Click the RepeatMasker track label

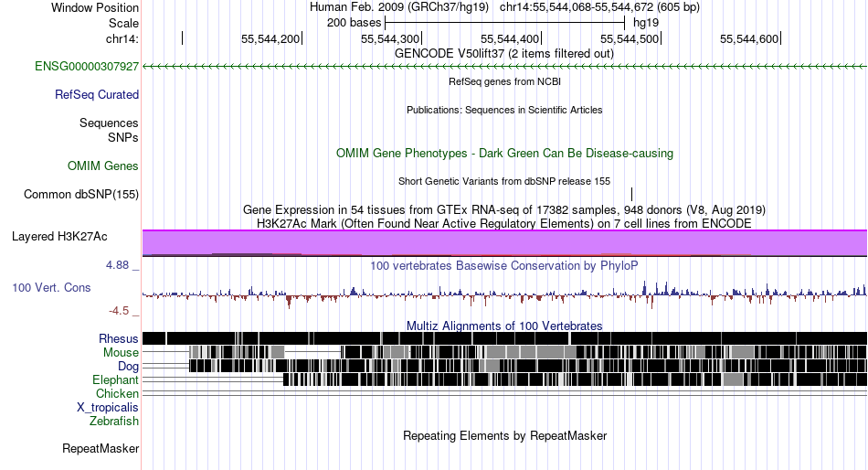click(101, 448)
